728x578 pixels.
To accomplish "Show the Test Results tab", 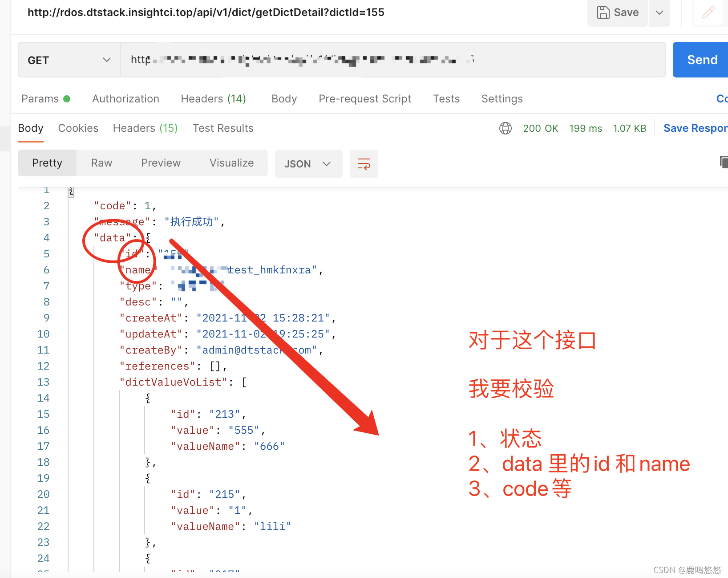I will coord(223,128).
